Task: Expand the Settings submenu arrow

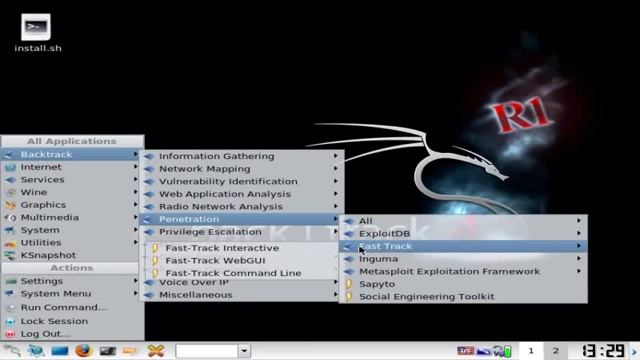Action: coord(135,281)
